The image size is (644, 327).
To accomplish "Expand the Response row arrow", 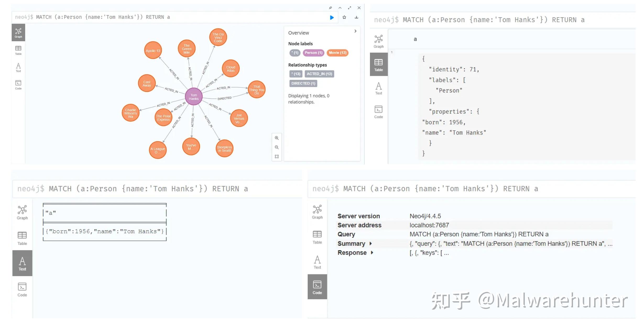I will pyautogui.click(x=372, y=253).
